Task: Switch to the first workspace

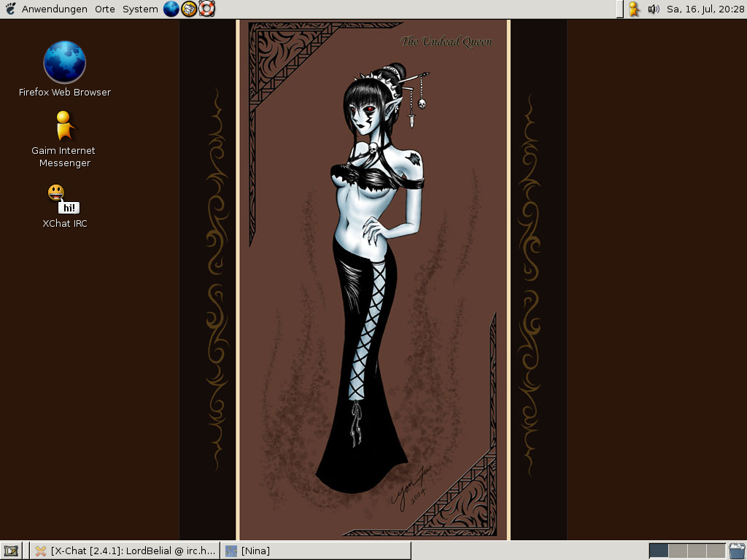Action: (659, 551)
